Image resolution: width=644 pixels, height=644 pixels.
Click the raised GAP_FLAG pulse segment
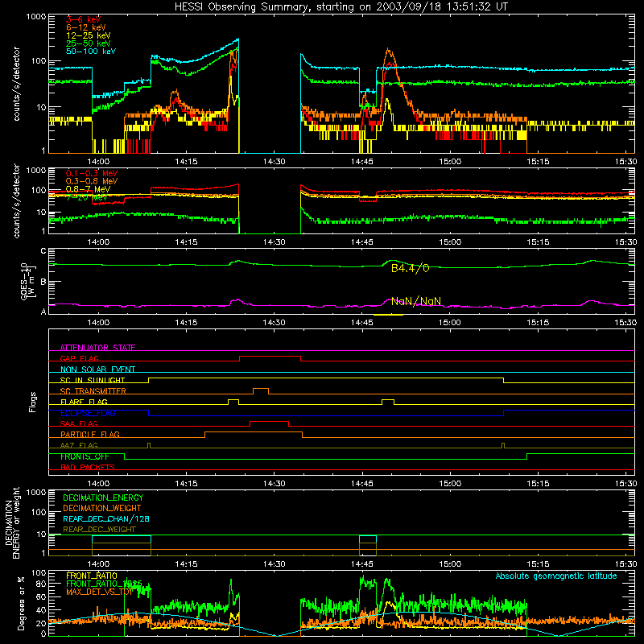(270, 356)
